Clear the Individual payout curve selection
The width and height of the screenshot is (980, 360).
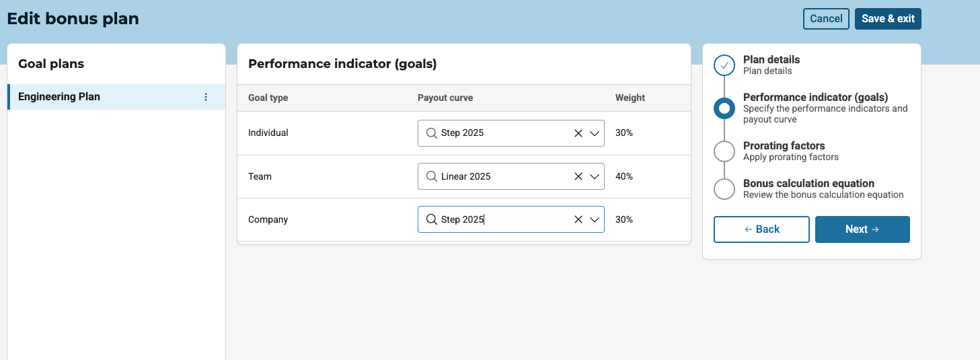coord(578,133)
